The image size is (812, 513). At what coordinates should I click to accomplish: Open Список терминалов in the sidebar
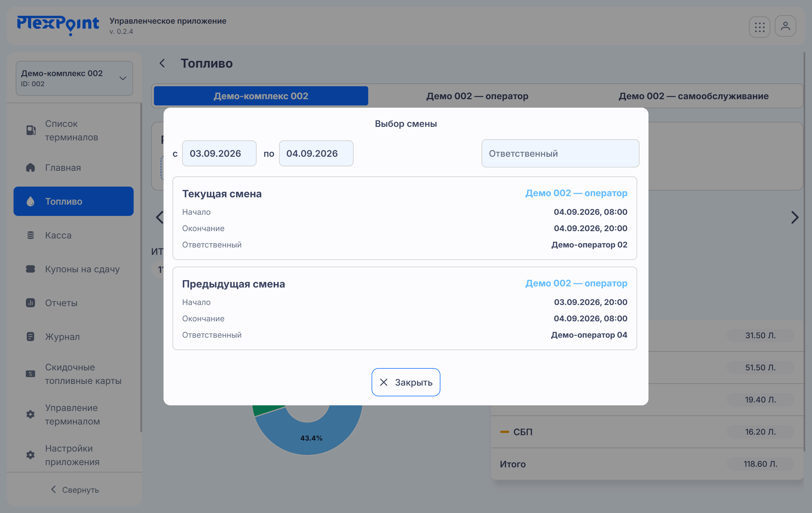pyautogui.click(x=74, y=131)
